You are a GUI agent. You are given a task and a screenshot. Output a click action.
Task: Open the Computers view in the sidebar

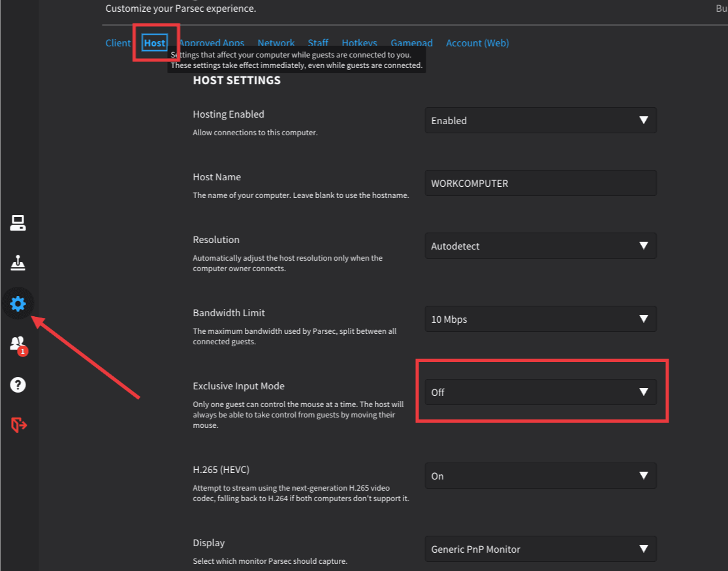pyautogui.click(x=18, y=223)
